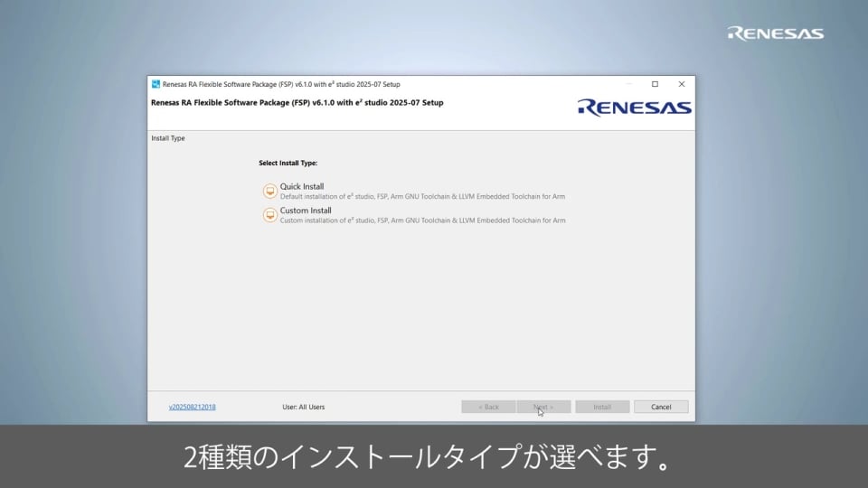Image resolution: width=868 pixels, height=488 pixels.
Task: Click the Next button
Action: pos(543,407)
